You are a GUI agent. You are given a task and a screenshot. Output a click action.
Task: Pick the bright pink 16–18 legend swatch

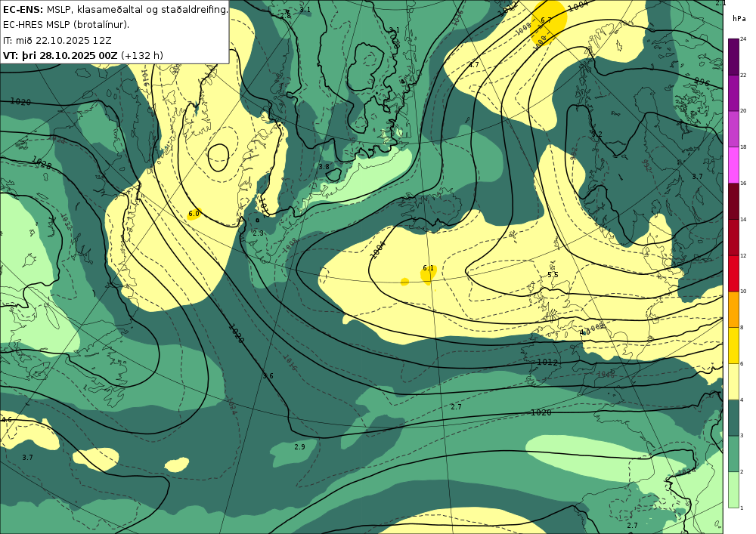click(733, 165)
